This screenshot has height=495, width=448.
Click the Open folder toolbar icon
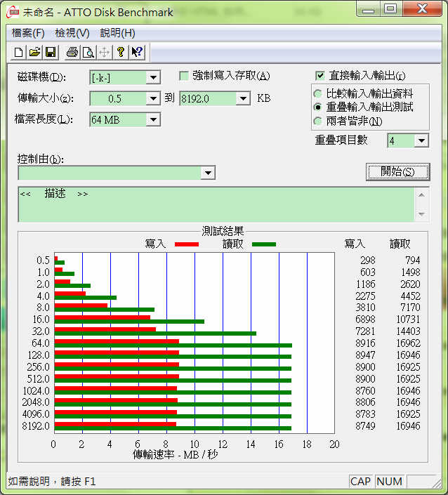tap(34, 52)
